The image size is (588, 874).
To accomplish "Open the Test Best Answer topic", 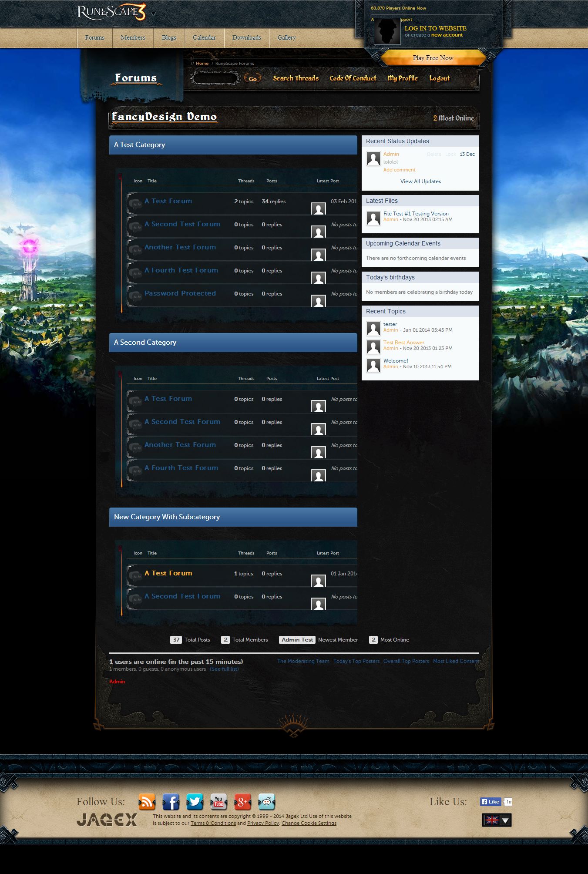I will click(403, 343).
